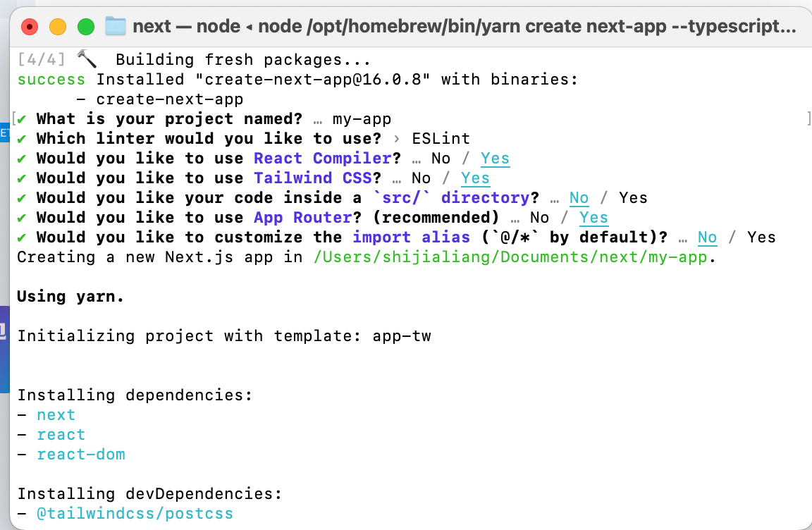Viewport: 812px width, 530px height.
Task: Click underlined 'Yes' on App Router line
Action: (x=593, y=217)
